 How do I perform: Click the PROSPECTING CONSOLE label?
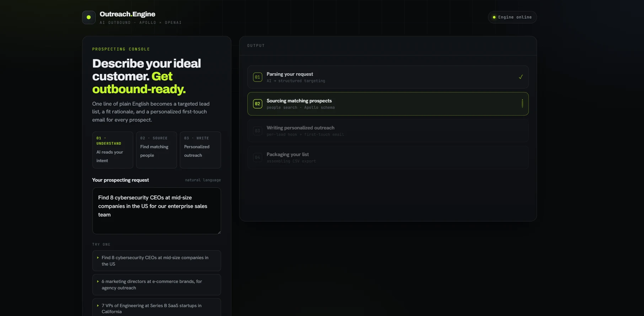coord(121,49)
